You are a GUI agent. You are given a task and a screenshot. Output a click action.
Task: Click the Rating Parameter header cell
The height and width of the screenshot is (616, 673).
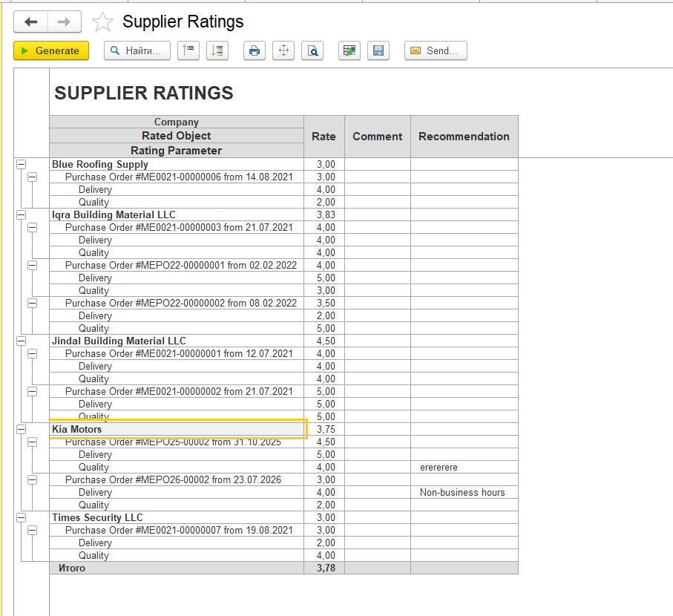177,151
